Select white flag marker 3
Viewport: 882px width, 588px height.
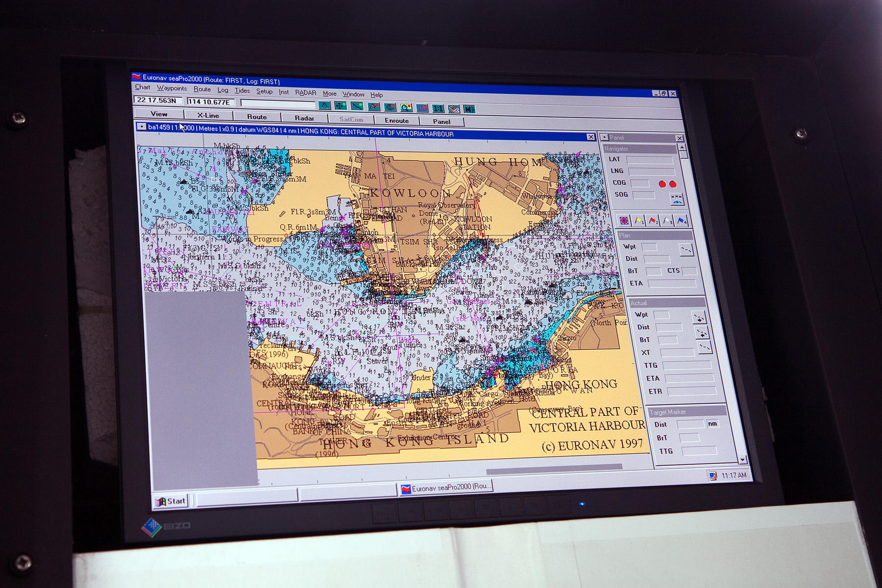(667, 221)
